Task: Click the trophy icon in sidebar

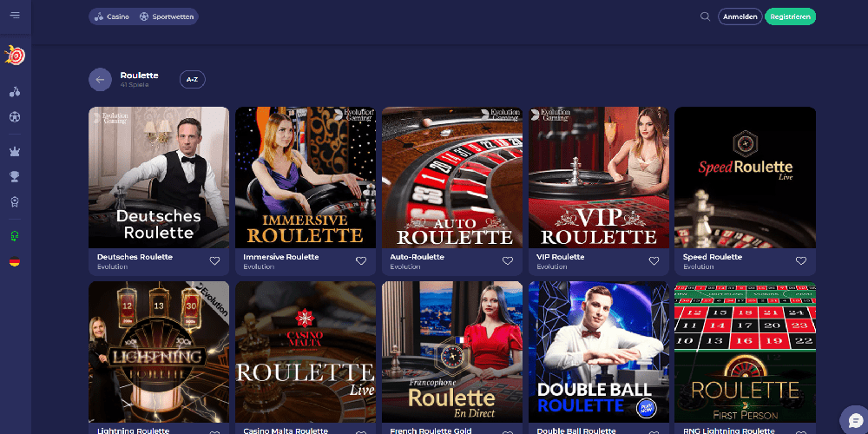Action: pyautogui.click(x=15, y=176)
